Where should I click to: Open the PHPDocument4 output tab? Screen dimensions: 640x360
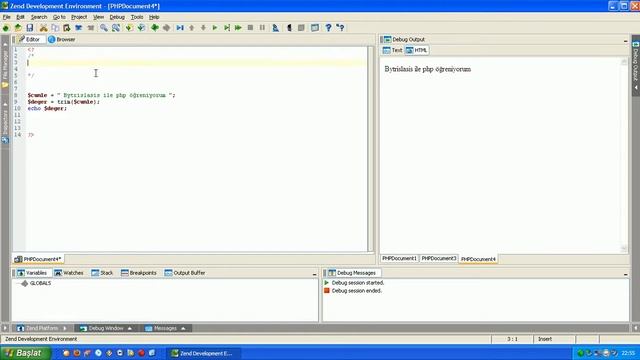point(478,259)
